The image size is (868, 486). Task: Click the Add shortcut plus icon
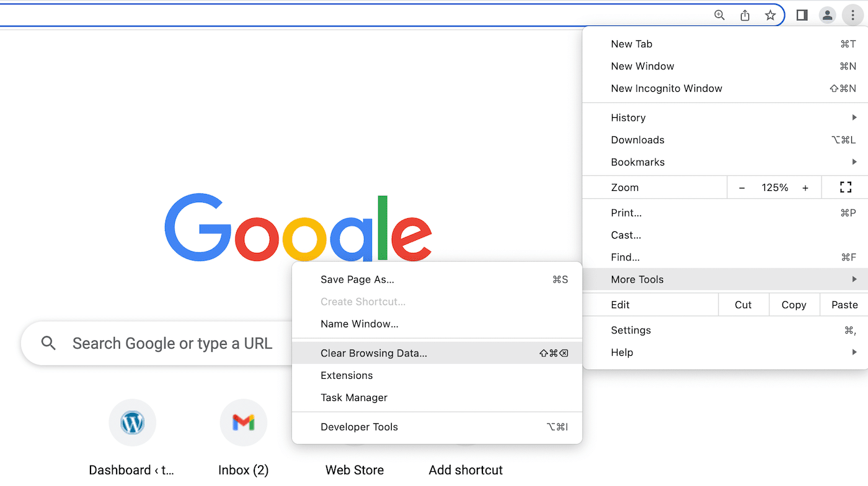click(466, 422)
